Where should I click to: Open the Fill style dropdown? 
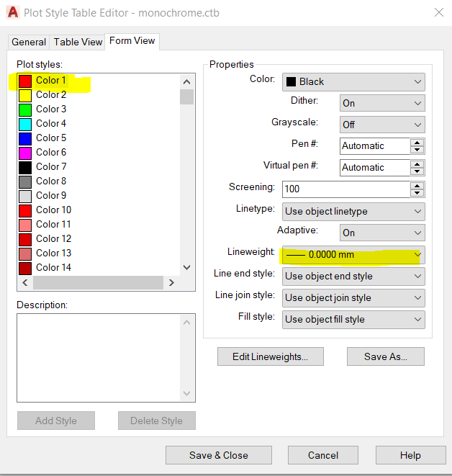[x=353, y=319]
